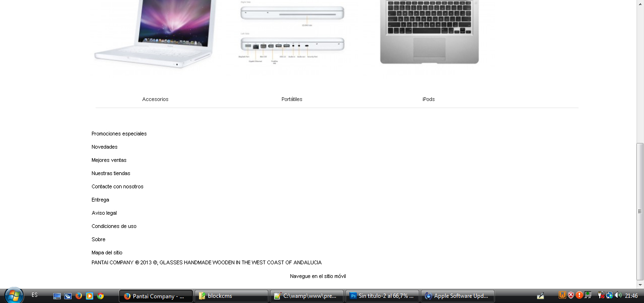
Task: Switch to the C:\wamp\www taskbar window
Action: point(307,296)
